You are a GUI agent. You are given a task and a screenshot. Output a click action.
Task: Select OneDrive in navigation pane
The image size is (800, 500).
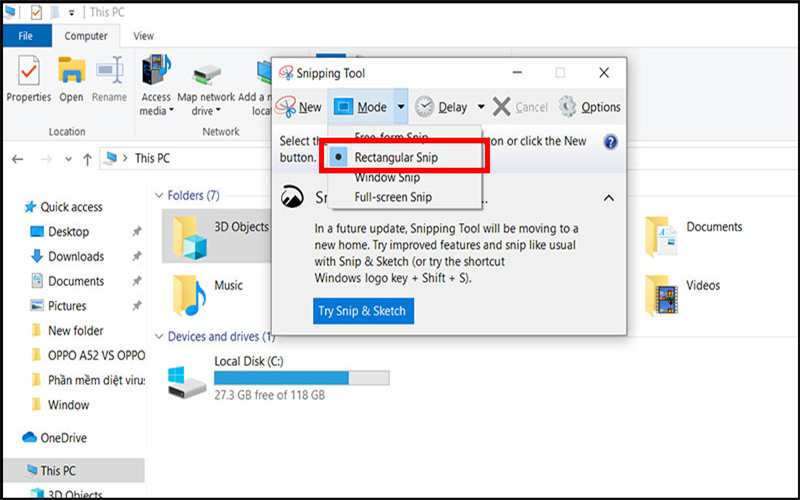[55, 438]
